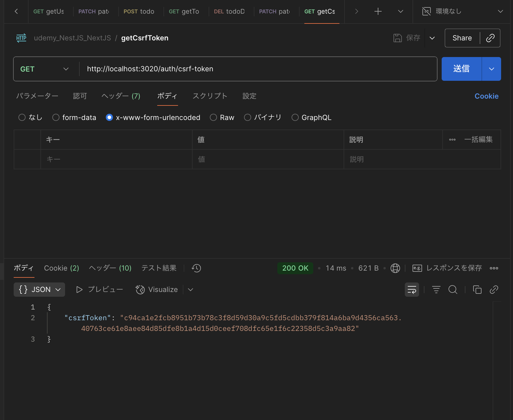Image resolution: width=513 pixels, height=420 pixels.
Task: Switch to the GET getUs tab
Action: [x=49, y=11]
